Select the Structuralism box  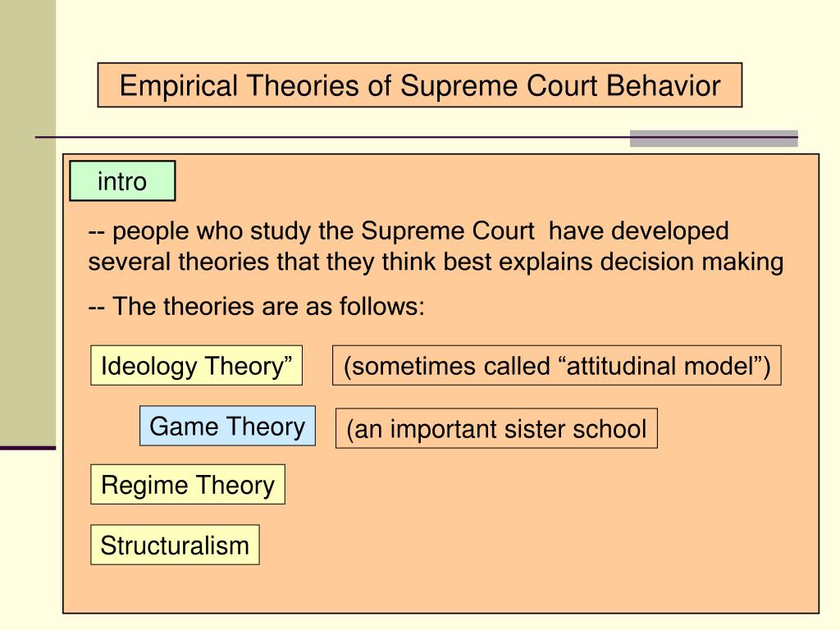[175, 545]
